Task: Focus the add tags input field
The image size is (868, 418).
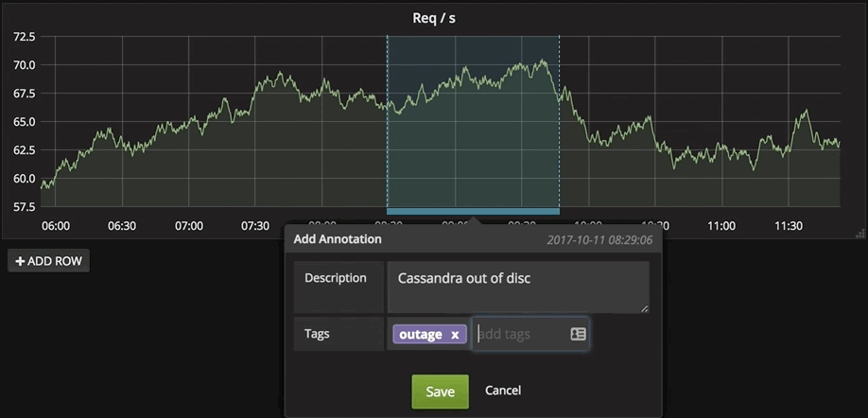Action: point(520,334)
